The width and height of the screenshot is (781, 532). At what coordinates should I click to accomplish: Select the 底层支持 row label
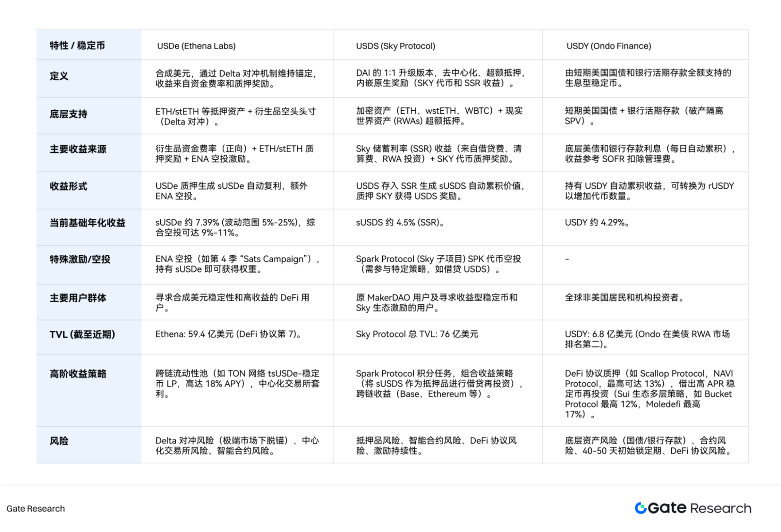tap(69, 114)
